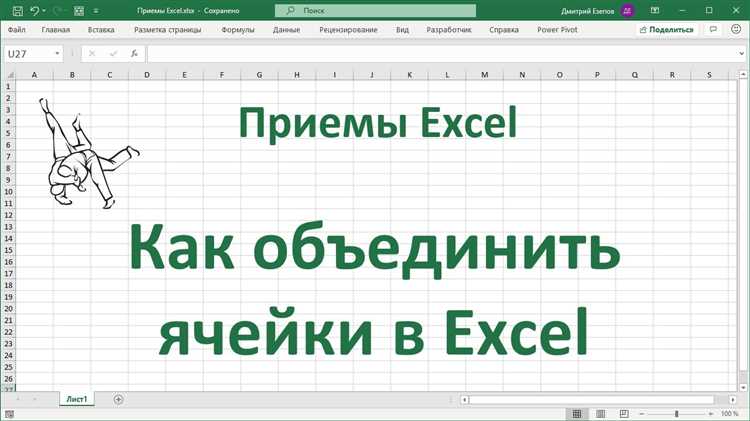The width and height of the screenshot is (750, 421).
Task: Click the horizontal scrollbar right arrow
Action: [733, 399]
